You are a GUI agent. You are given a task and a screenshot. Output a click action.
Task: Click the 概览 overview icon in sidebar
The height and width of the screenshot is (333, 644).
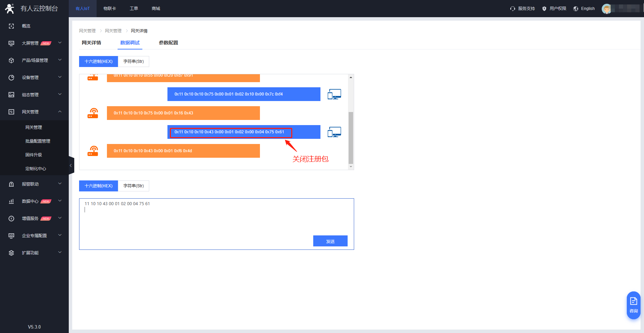(x=11, y=26)
